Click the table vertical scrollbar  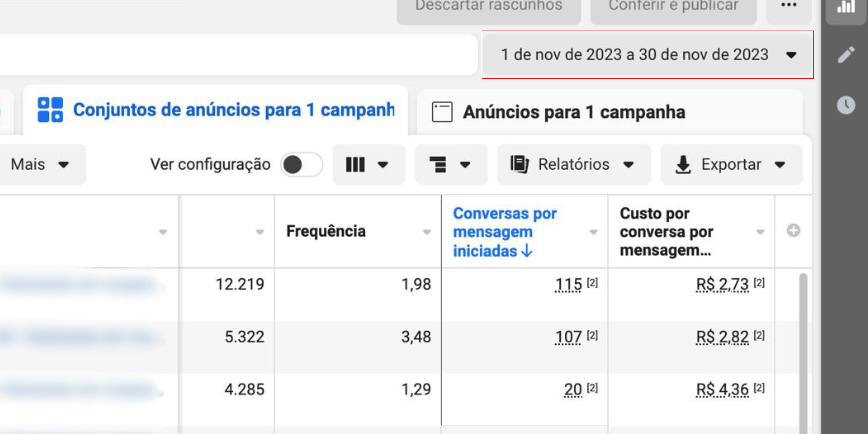803,353
